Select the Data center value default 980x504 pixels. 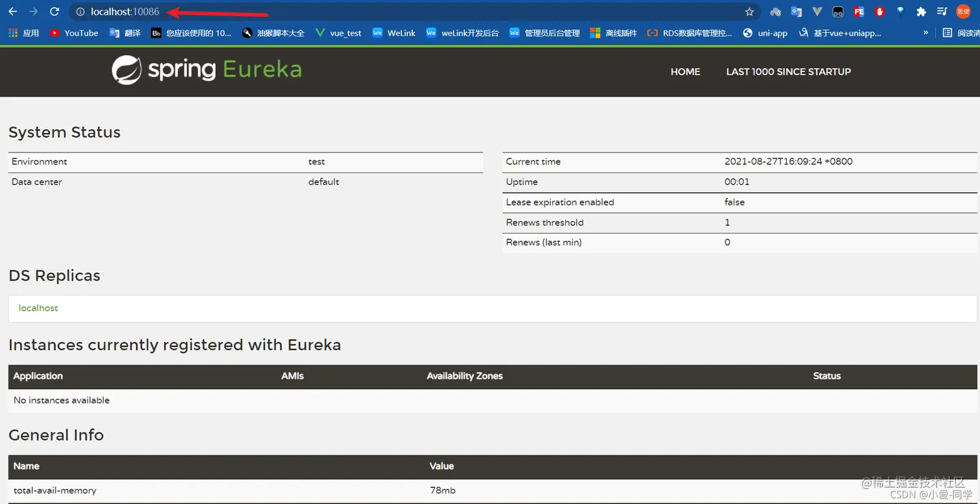[x=323, y=182]
